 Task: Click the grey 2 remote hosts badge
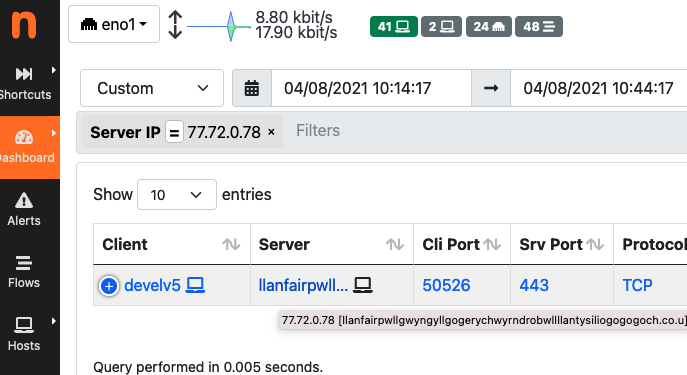441,27
